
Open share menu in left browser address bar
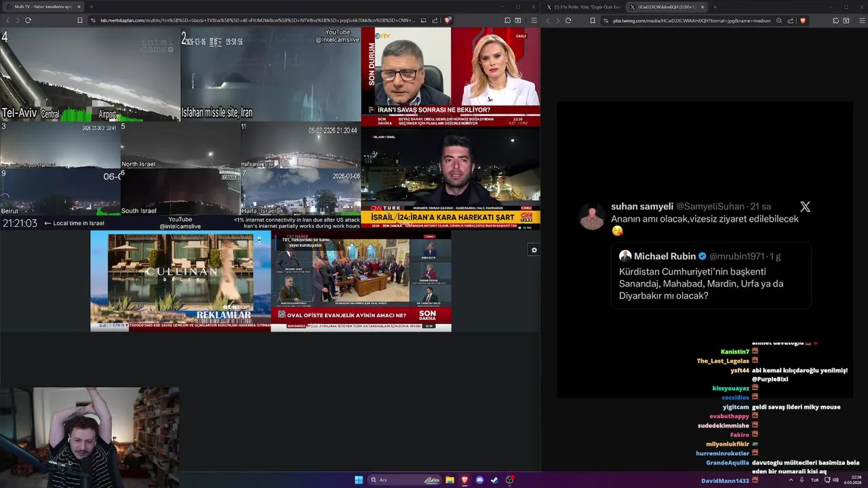(x=435, y=20)
